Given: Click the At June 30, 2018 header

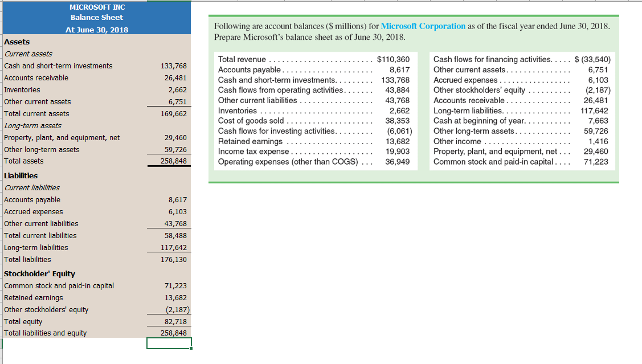Looking at the screenshot, I should (97, 30).
